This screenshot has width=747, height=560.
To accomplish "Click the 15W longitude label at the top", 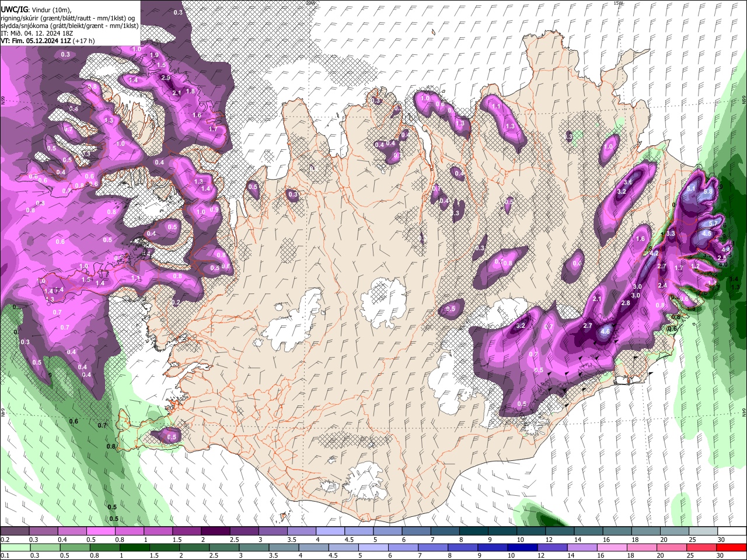I will [x=618, y=3].
